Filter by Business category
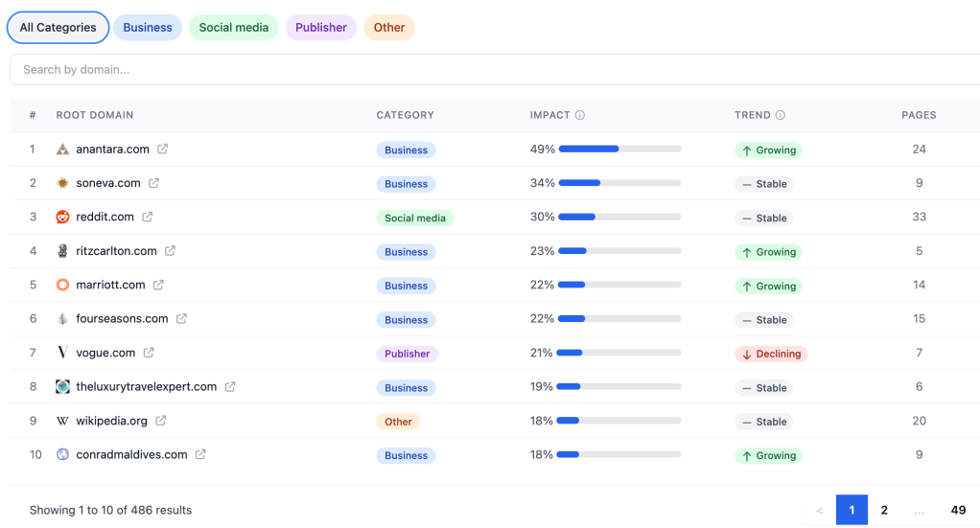Viewport: 980px width, 528px height. coord(148,28)
